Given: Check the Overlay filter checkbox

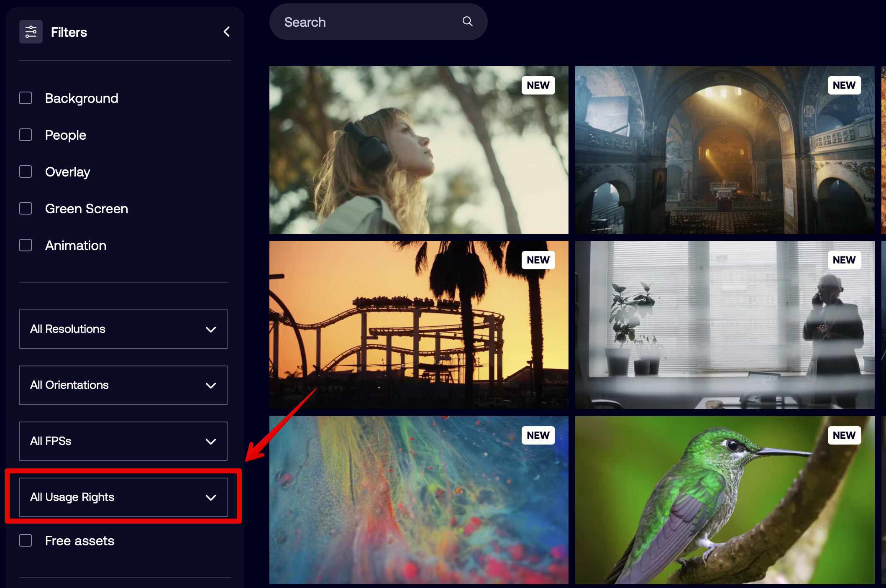Looking at the screenshot, I should tap(26, 172).
